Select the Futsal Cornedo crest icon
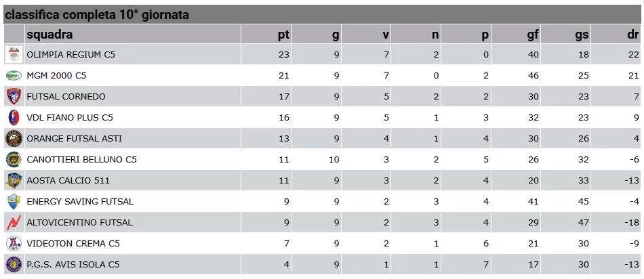This screenshot has height=279, width=644. pos(14,96)
